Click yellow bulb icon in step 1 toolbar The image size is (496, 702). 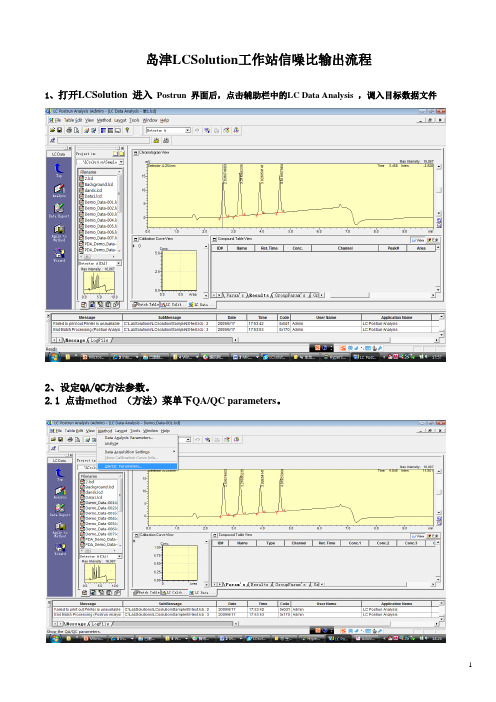127,130
